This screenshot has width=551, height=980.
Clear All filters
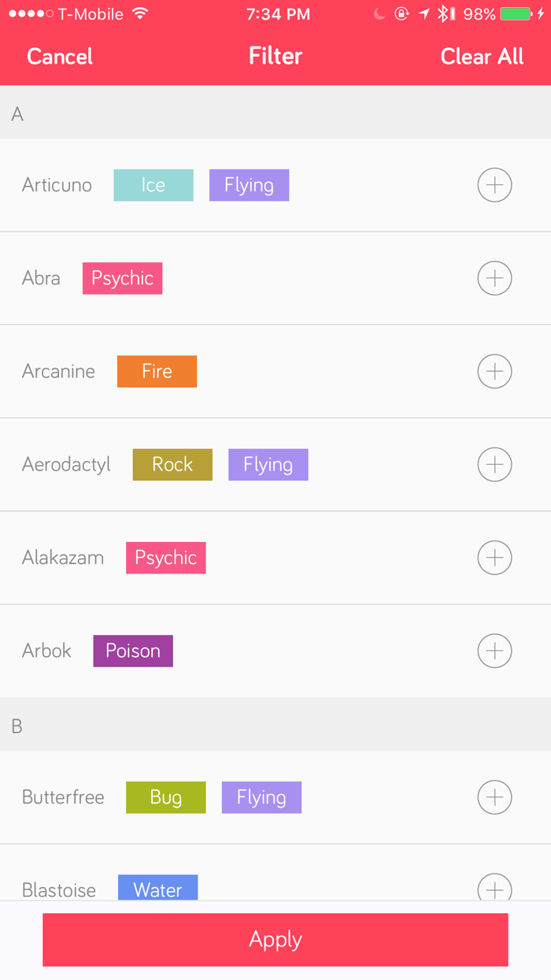[x=482, y=57]
